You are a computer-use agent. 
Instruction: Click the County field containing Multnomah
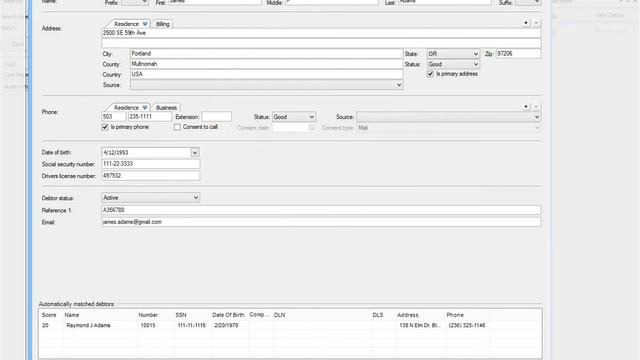(x=267, y=64)
